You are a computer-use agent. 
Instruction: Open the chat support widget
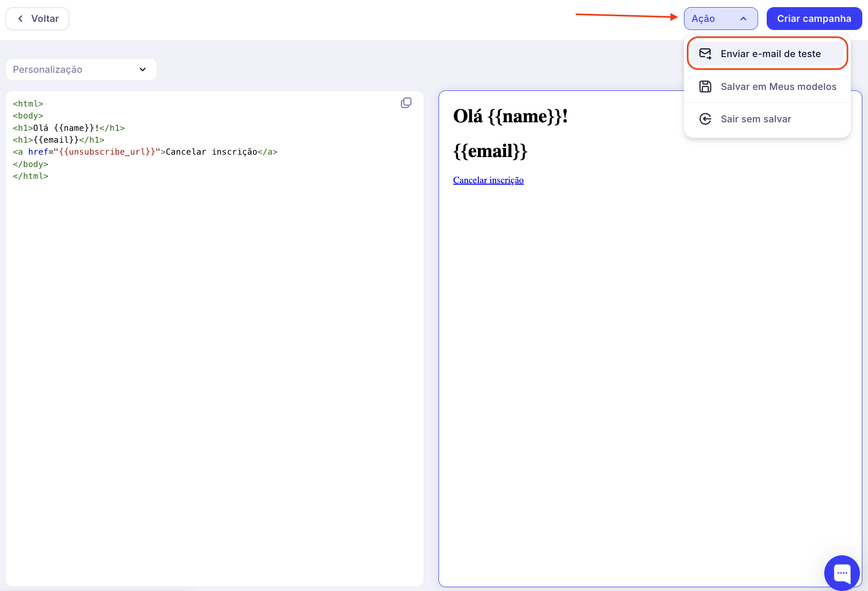841,572
